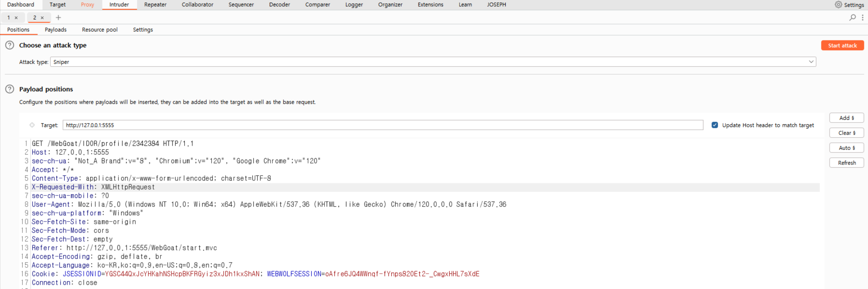Click the User-Agent header line
The image size is (868, 289).
pyautogui.click(x=269, y=204)
